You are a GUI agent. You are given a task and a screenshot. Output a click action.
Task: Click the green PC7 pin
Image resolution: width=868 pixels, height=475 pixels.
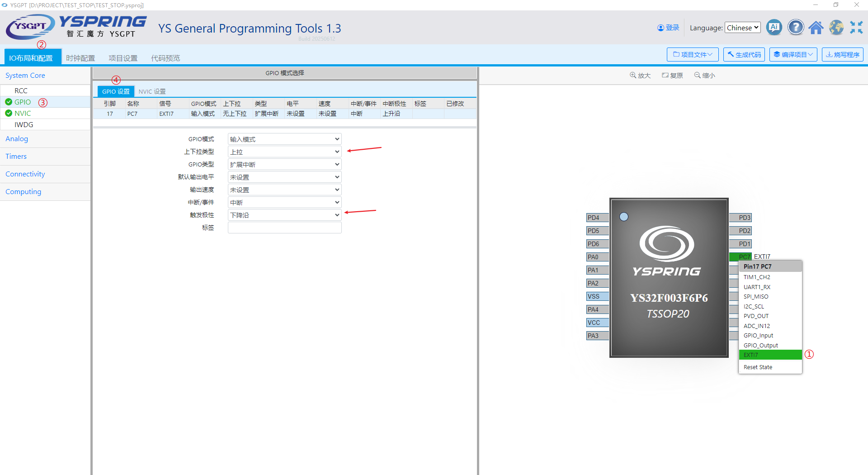coord(741,256)
